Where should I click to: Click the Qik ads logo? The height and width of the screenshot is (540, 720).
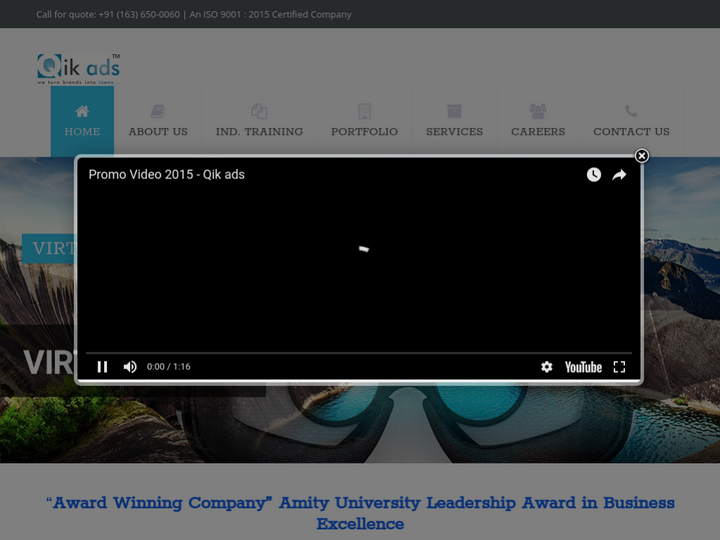(79, 68)
